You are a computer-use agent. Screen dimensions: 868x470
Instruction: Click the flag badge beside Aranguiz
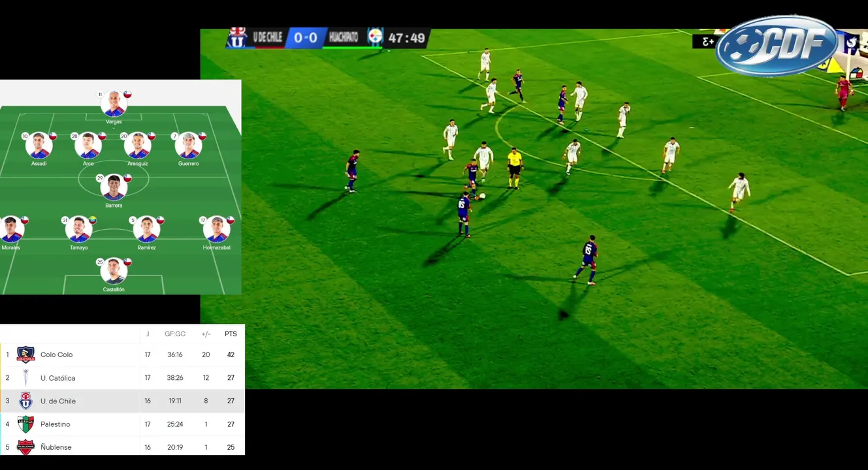(x=152, y=136)
